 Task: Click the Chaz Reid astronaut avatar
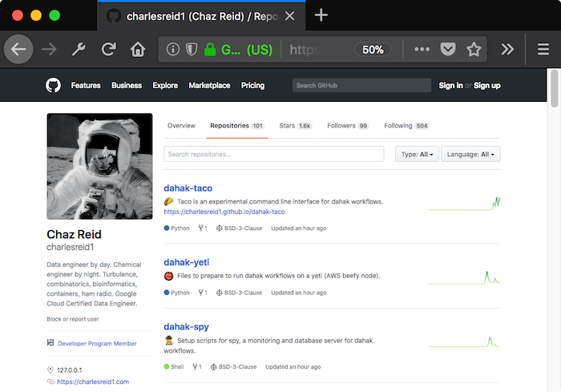click(x=99, y=167)
